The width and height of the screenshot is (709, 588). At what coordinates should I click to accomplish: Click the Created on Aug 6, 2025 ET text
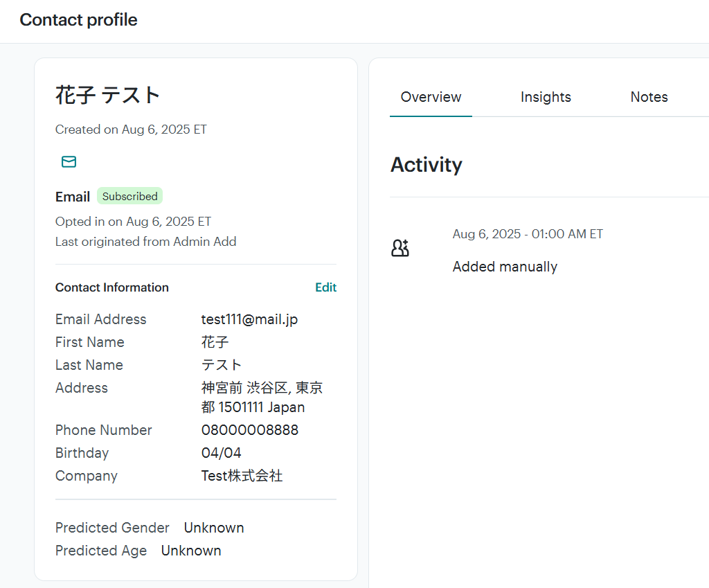click(x=131, y=130)
